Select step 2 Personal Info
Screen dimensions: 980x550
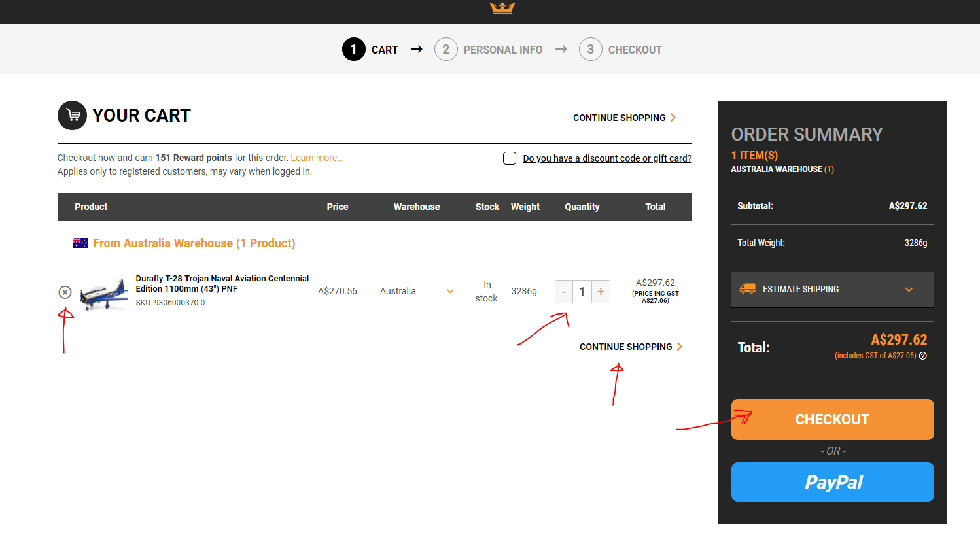click(489, 50)
